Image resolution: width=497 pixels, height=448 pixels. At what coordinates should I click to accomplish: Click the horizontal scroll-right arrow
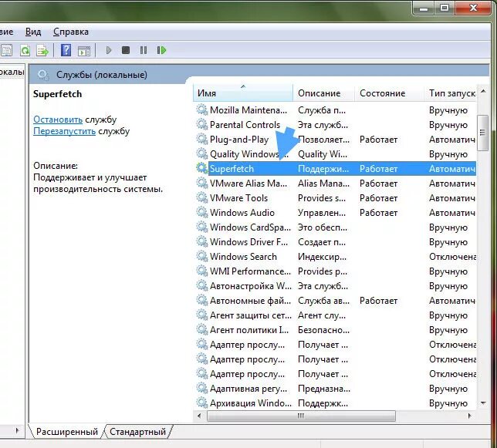[x=470, y=416]
